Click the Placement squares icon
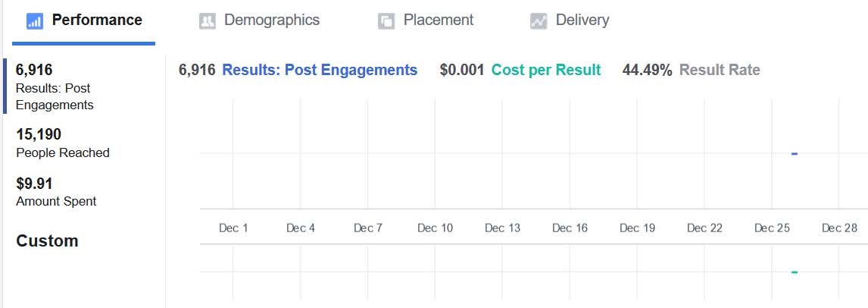This screenshot has height=308, width=868. tap(386, 21)
